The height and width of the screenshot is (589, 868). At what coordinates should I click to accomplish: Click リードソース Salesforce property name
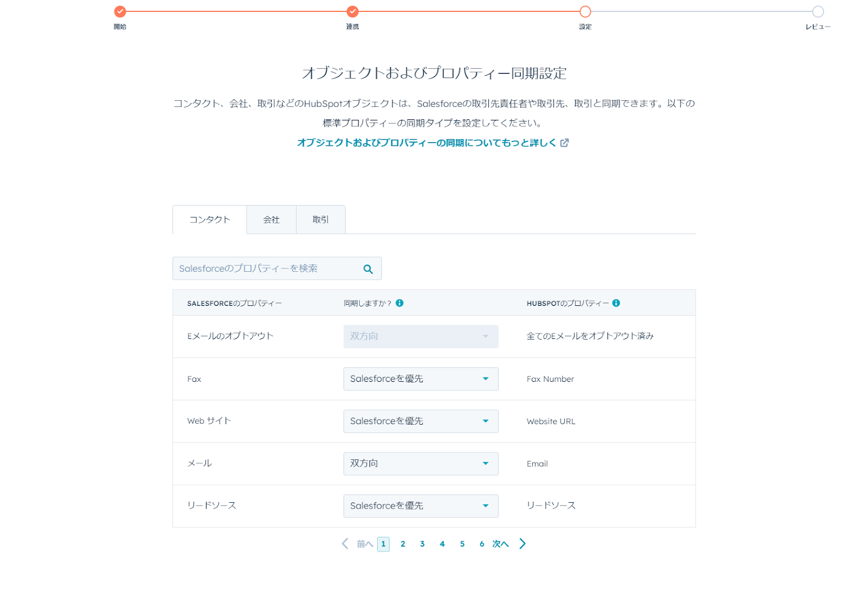[x=212, y=505]
